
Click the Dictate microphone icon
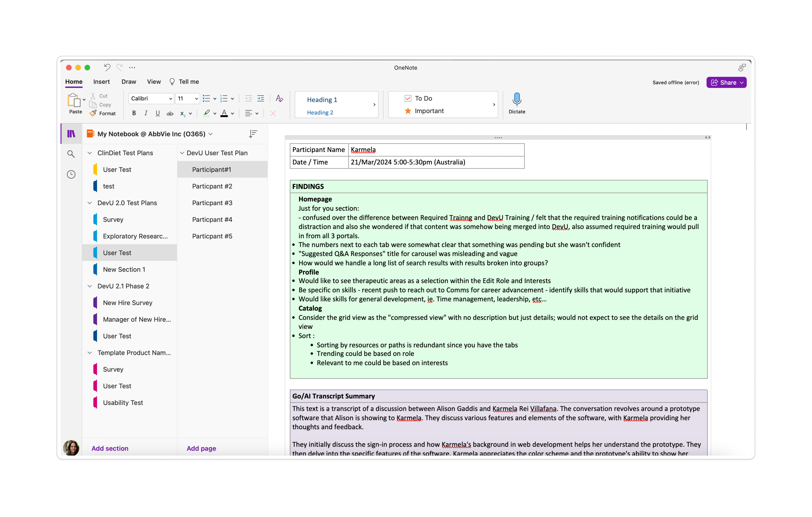(517, 99)
